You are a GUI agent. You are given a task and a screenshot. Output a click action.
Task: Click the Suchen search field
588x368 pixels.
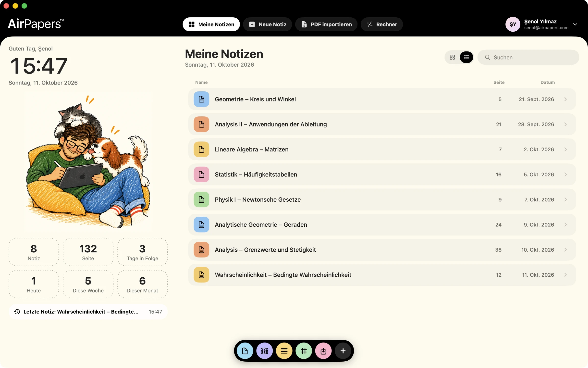528,57
